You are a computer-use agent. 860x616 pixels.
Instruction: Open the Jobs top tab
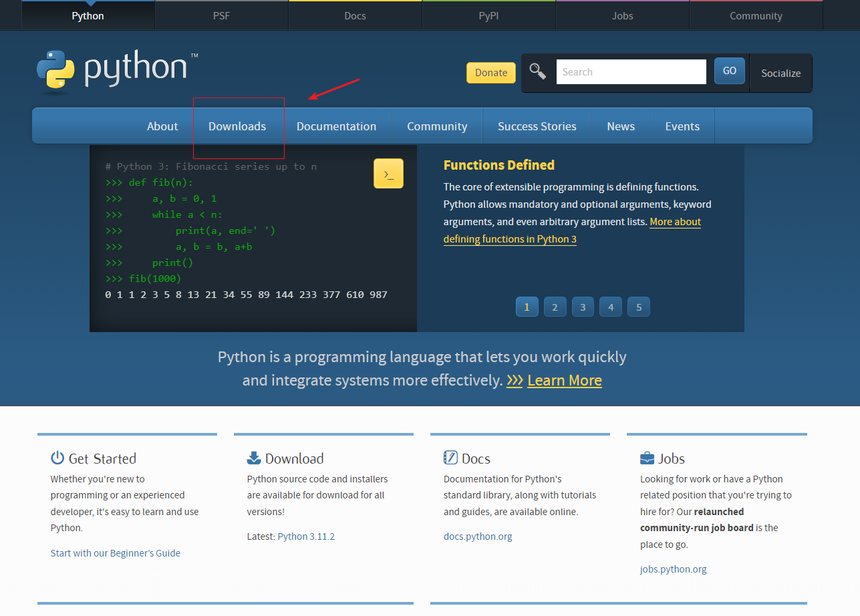623,15
